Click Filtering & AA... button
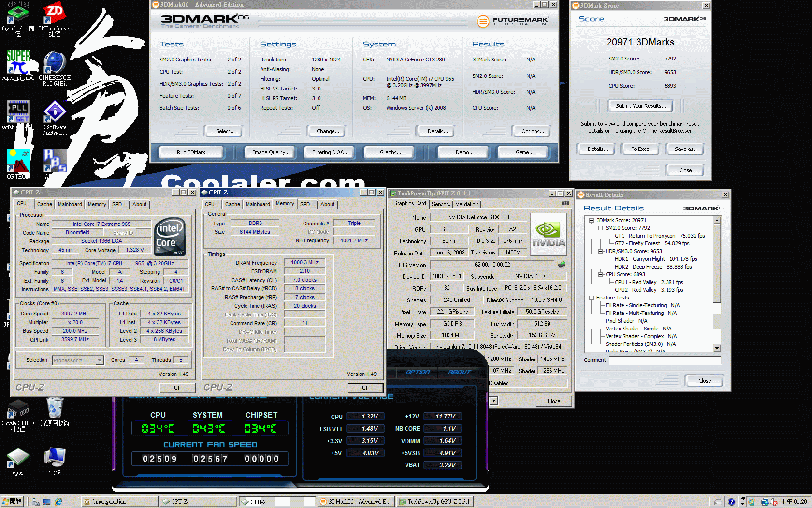The height and width of the screenshot is (508, 812). click(330, 152)
